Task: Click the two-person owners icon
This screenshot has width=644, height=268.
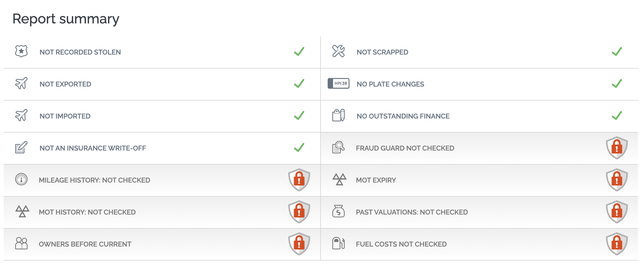Action: 21,243
